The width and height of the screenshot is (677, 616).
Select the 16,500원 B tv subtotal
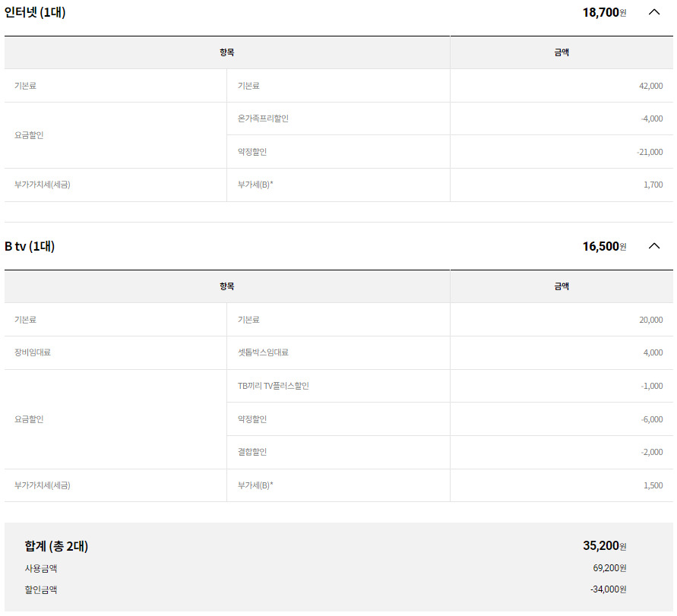click(x=604, y=246)
